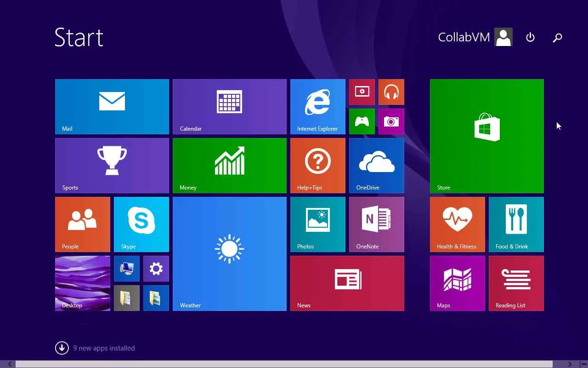Open the People tile
Image resolution: width=588 pixels, height=368 pixels.
pyautogui.click(x=83, y=224)
